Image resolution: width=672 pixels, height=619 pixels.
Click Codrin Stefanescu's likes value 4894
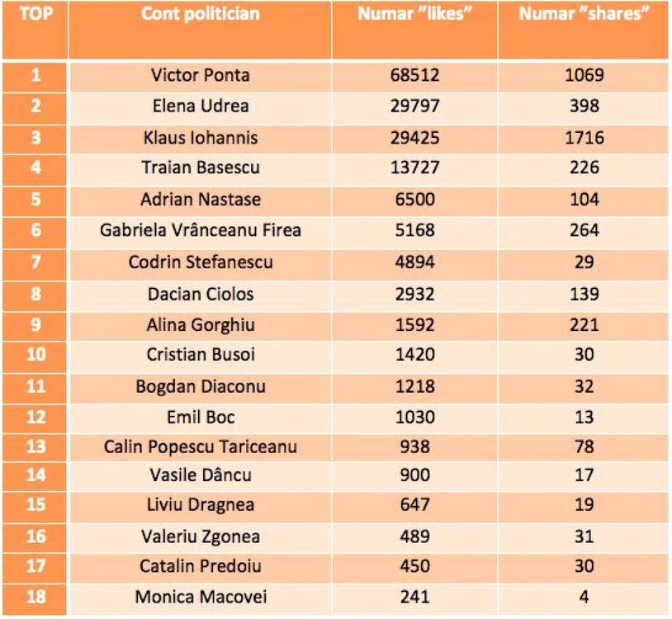[x=414, y=262]
